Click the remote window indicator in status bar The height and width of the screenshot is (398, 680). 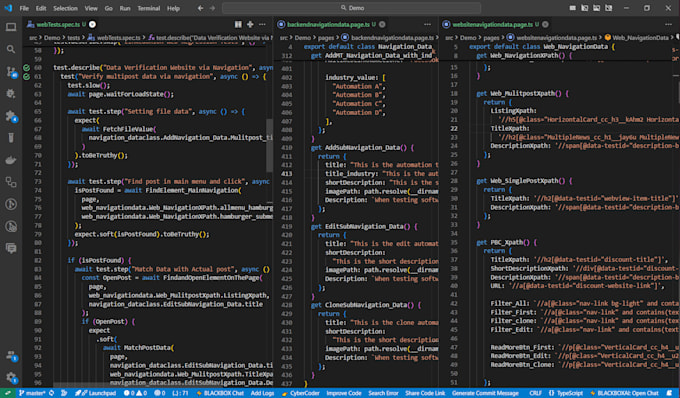(x=7, y=393)
